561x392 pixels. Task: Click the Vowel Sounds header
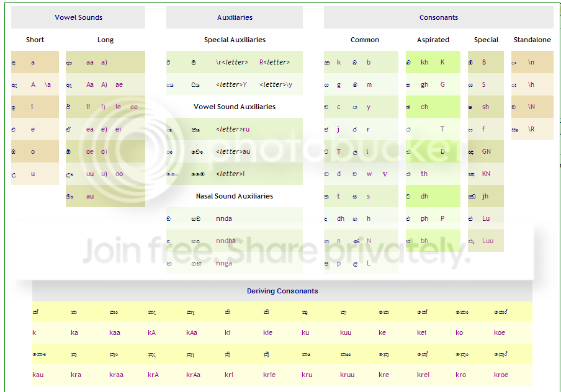click(78, 17)
